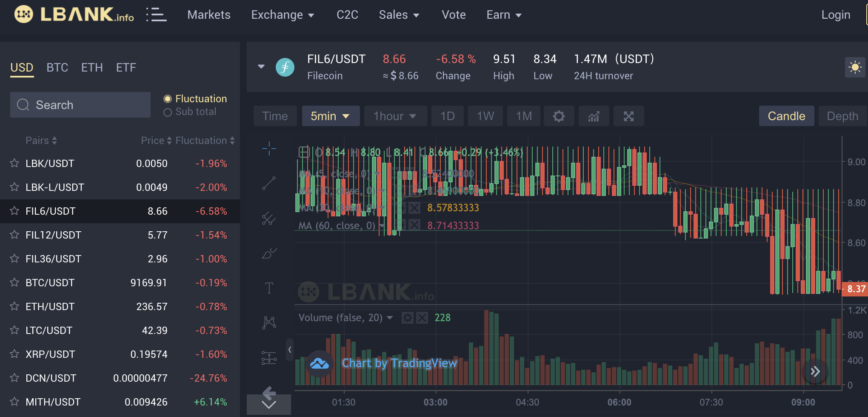Select the prediction measurement tool
The image size is (868, 417).
pos(269,358)
